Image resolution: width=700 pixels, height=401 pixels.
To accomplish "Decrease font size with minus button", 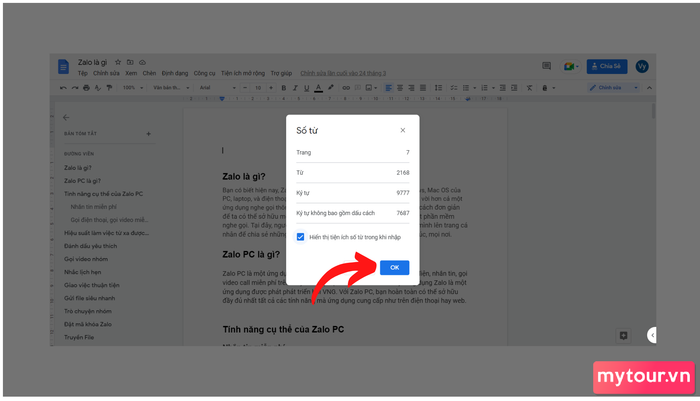I will [x=245, y=88].
